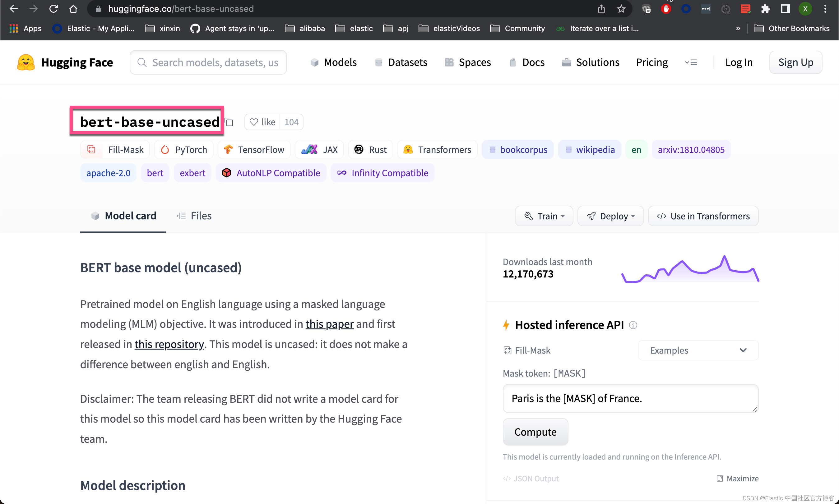The height and width of the screenshot is (504, 839).
Task: Bookmark page with star icon
Action: pos(621,9)
